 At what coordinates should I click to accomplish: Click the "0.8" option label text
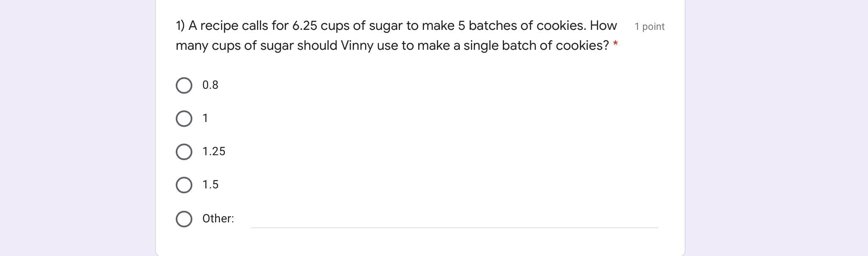(x=210, y=85)
